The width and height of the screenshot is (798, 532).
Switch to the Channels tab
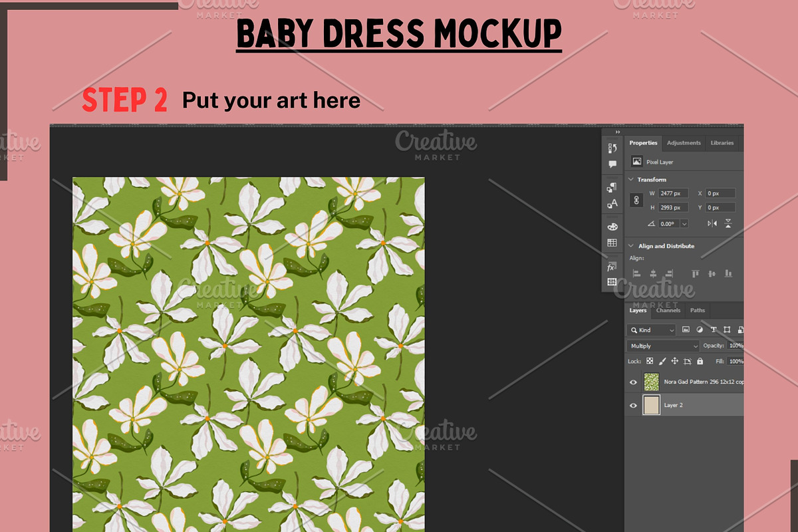coord(668,311)
